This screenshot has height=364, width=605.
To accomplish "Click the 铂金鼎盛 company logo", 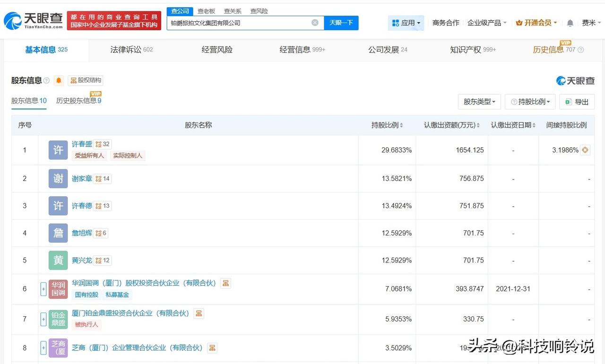I will point(58,319).
